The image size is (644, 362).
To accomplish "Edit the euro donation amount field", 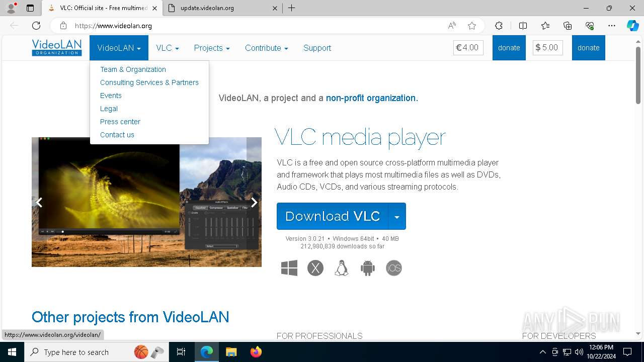I will coord(468,48).
